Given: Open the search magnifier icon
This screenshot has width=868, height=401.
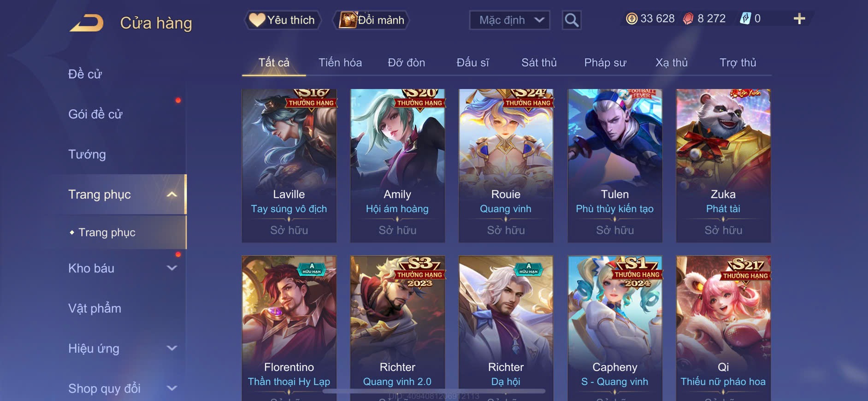Looking at the screenshot, I should 572,20.
